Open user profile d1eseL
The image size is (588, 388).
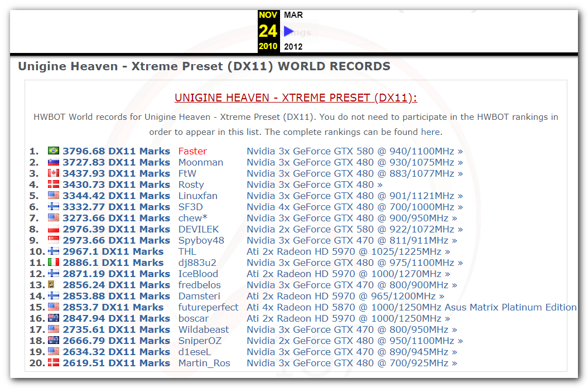tap(194, 352)
